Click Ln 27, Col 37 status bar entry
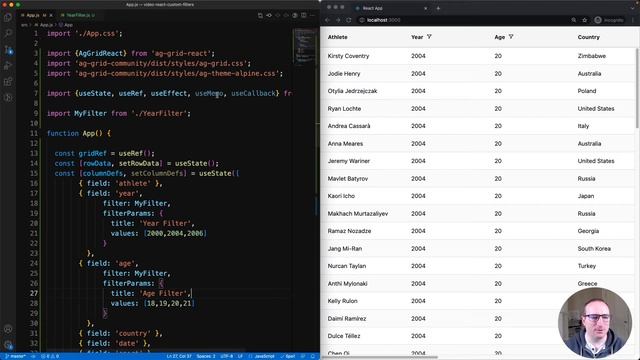 point(179,356)
